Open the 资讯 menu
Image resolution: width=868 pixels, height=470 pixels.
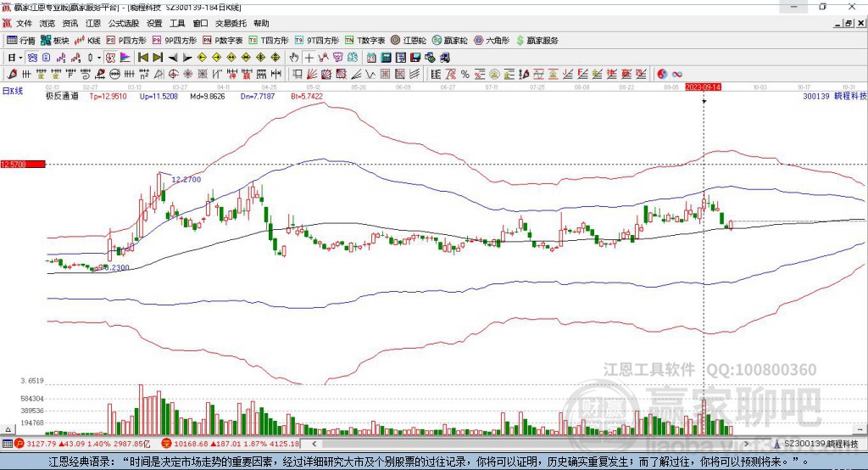click(70, 23)
